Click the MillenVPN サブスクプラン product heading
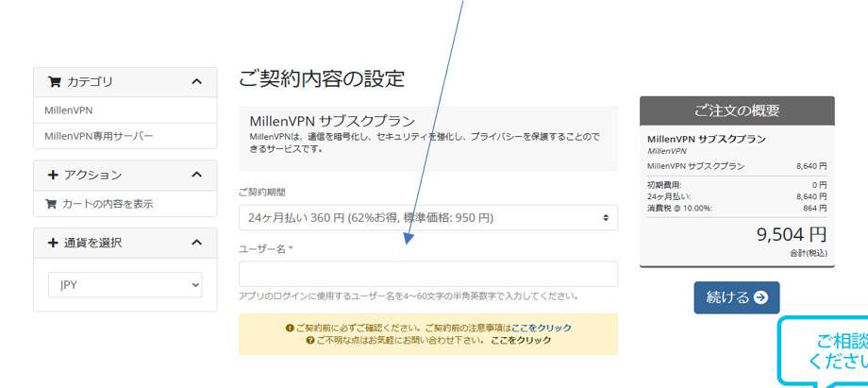The width and height of the screenshot is (868, 388). [x=332, y=122]
